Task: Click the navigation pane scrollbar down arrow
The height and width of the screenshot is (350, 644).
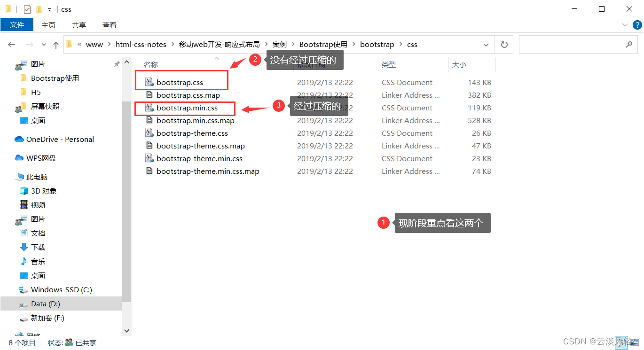Action: click(x=126, y=330)
